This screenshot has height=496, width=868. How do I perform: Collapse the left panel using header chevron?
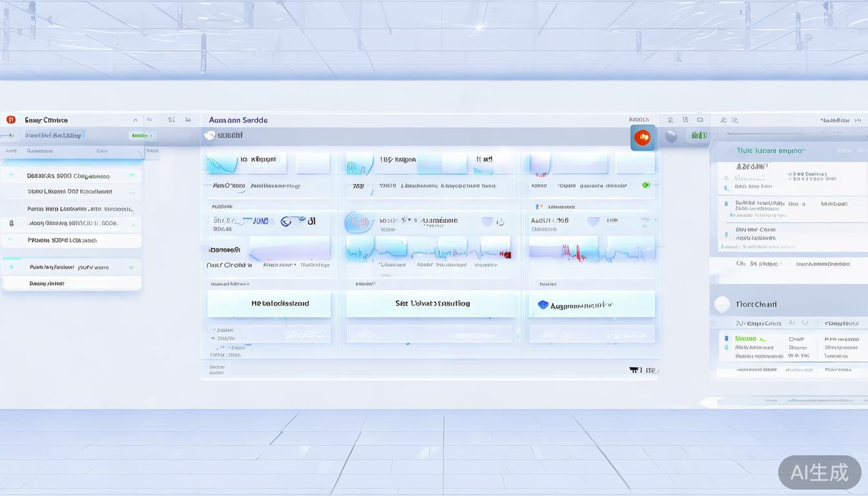pyautogui.click(x=135, y=120)
